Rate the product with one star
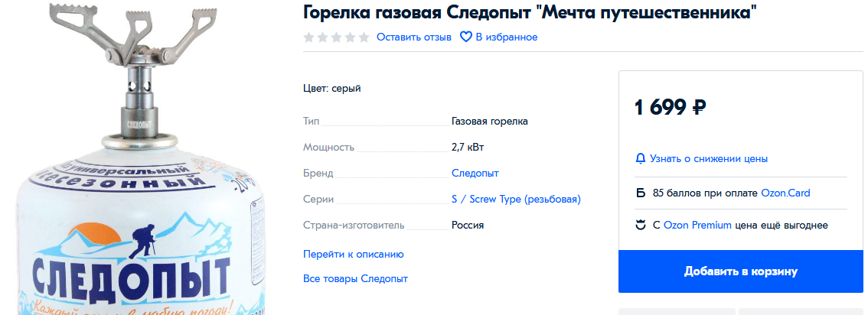 [x=309, y=37]
